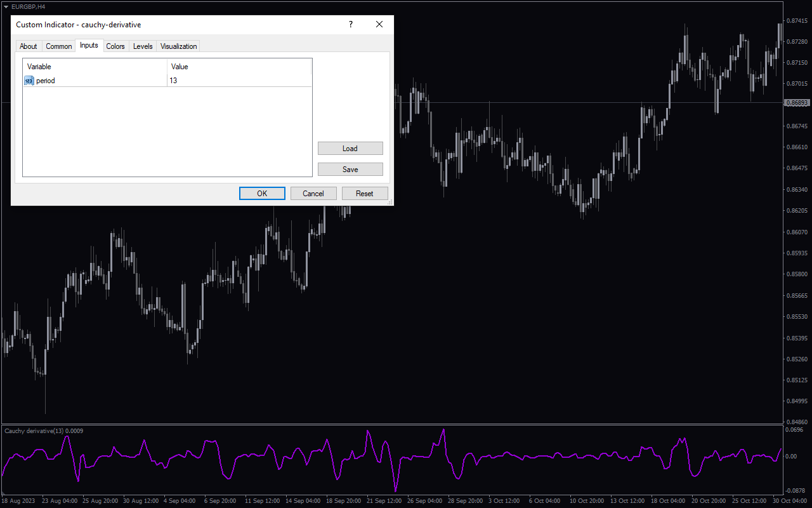This screenshot has width=812, height=508.
Task: Click the Cauchy derivative(13) indicator label
Action: point(44,431)
